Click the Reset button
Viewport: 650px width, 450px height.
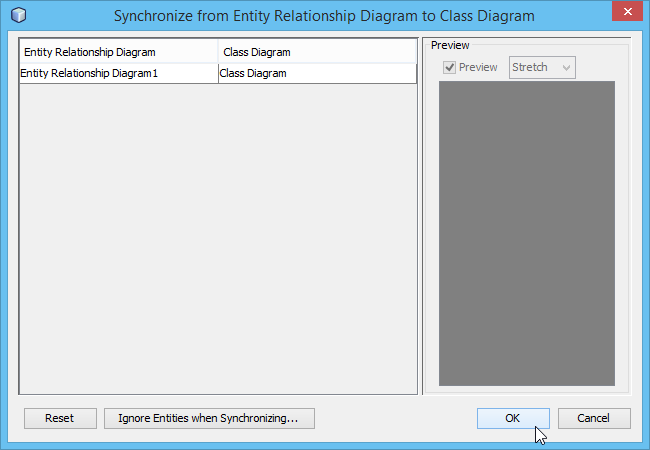click(x=60, y=418)
